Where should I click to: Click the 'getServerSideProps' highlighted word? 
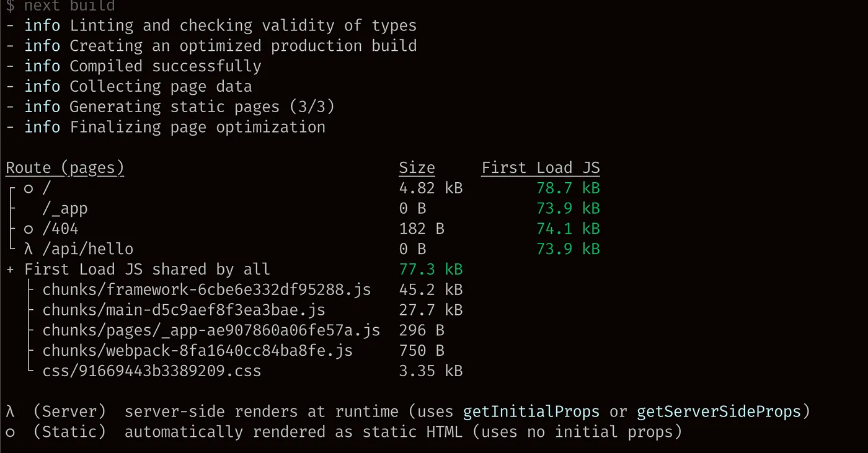click(x=719, y=411)
